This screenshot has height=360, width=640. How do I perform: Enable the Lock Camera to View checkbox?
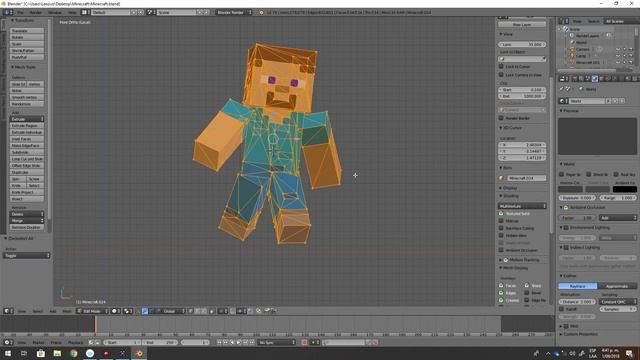click(501, 75)
